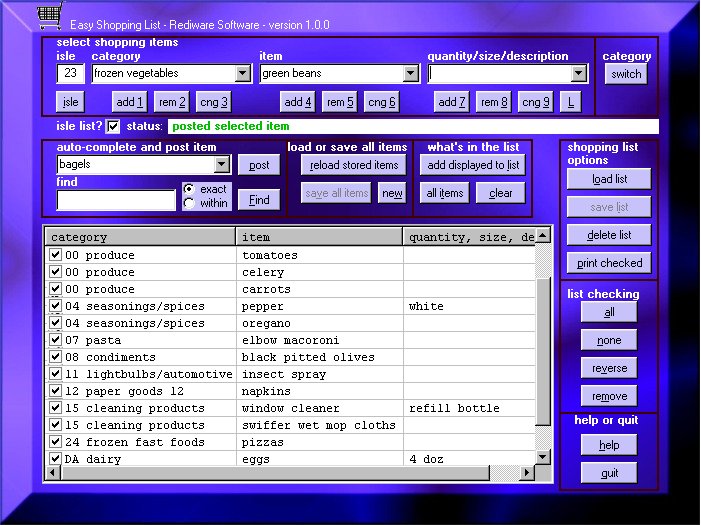Click the list scroll up arrow
Screen dimensions: 701x525
[x=543, y=235]
